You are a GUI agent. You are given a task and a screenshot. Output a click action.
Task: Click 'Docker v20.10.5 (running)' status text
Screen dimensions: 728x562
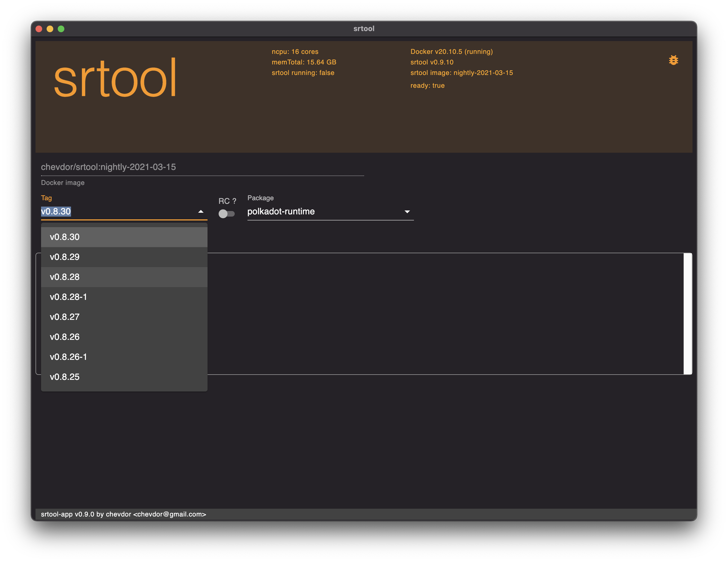[452, 52]
